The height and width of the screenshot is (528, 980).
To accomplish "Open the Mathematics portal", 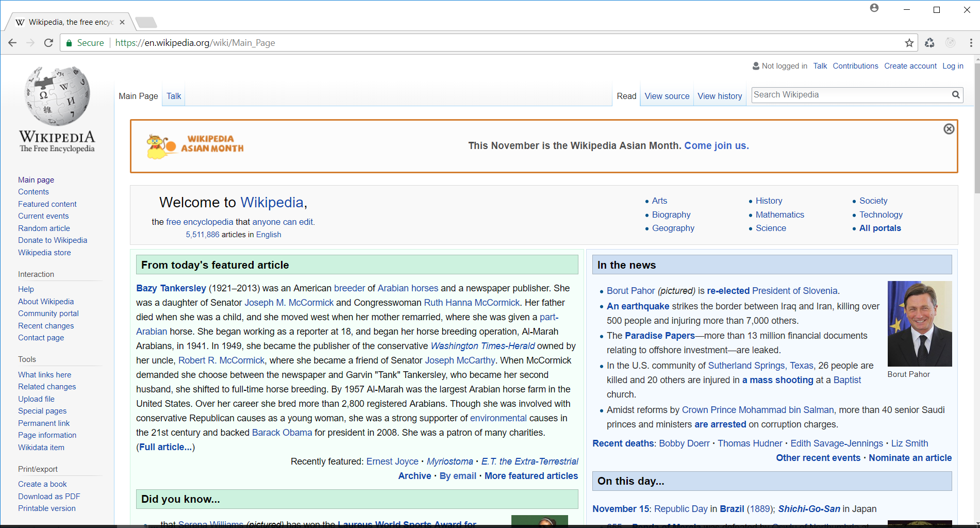I will pyautogui.click(x=780, y=214).
